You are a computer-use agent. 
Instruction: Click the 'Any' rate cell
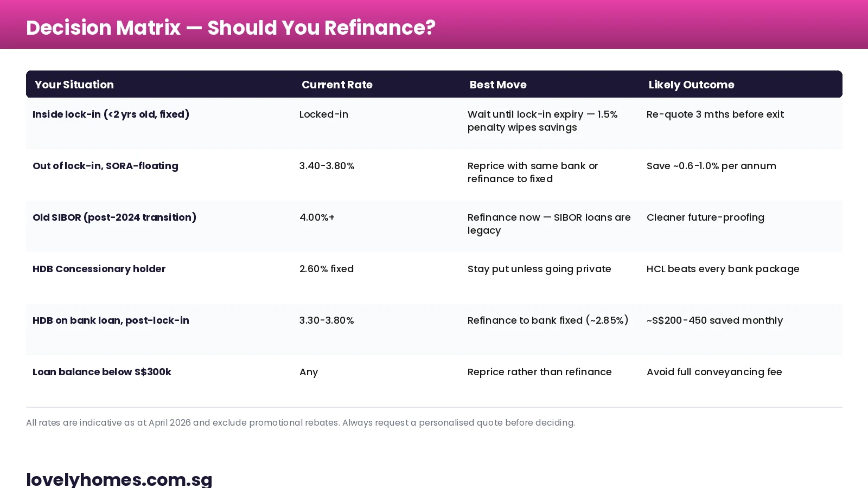pos(309,373)
